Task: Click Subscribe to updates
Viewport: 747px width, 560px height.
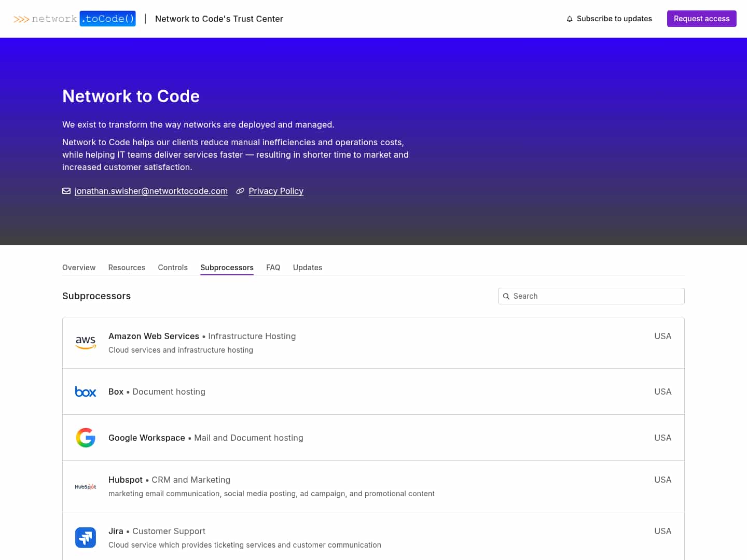Action: (x=609, y=19)
